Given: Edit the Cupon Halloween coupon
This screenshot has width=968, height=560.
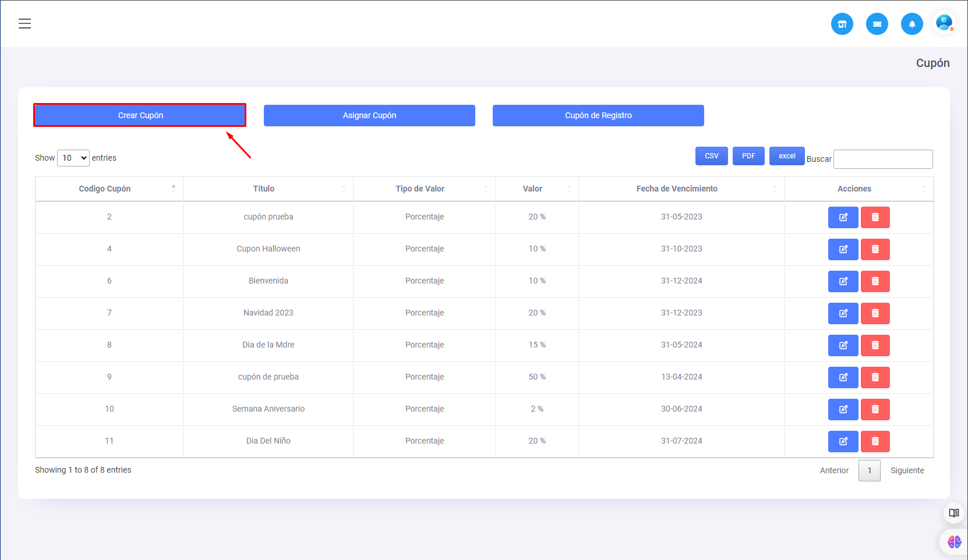Looking at the screenshot, I should [x=843, y=249].
